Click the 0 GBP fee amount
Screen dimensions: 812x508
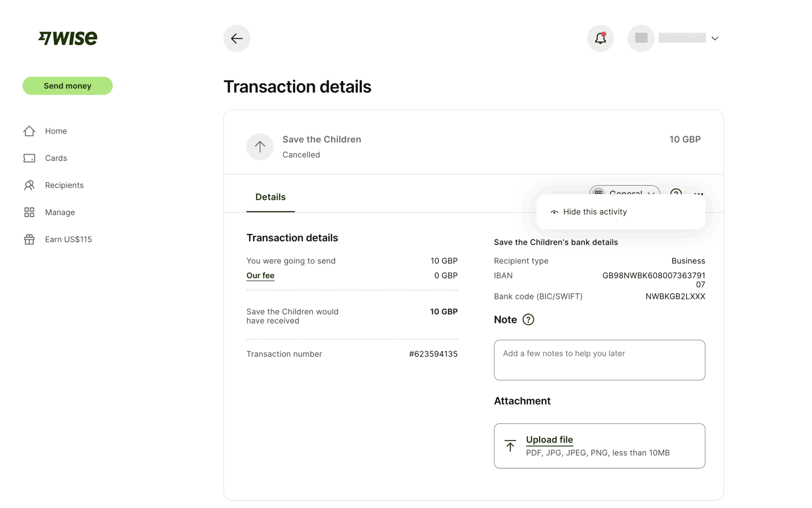(446, 276)
